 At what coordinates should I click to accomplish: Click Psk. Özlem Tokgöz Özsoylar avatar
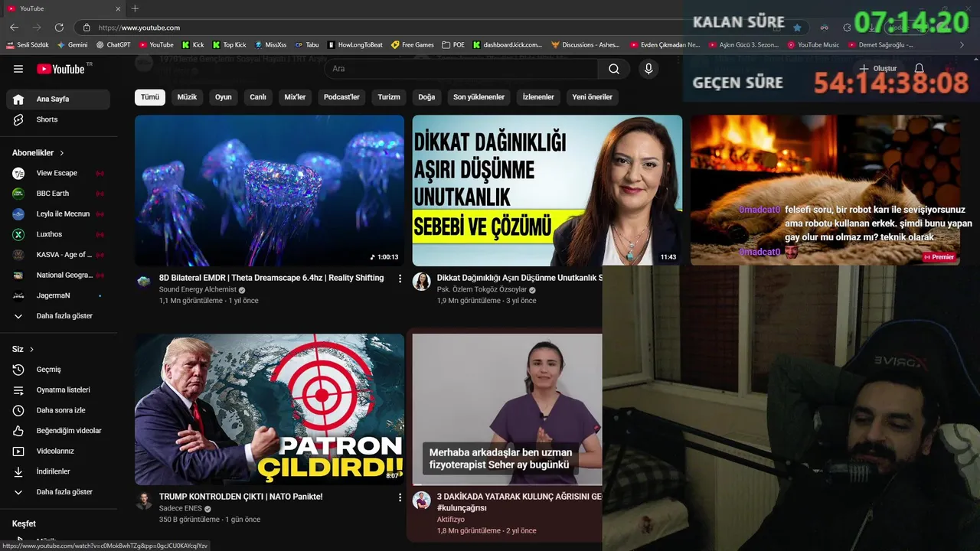(x=422, y=281)
